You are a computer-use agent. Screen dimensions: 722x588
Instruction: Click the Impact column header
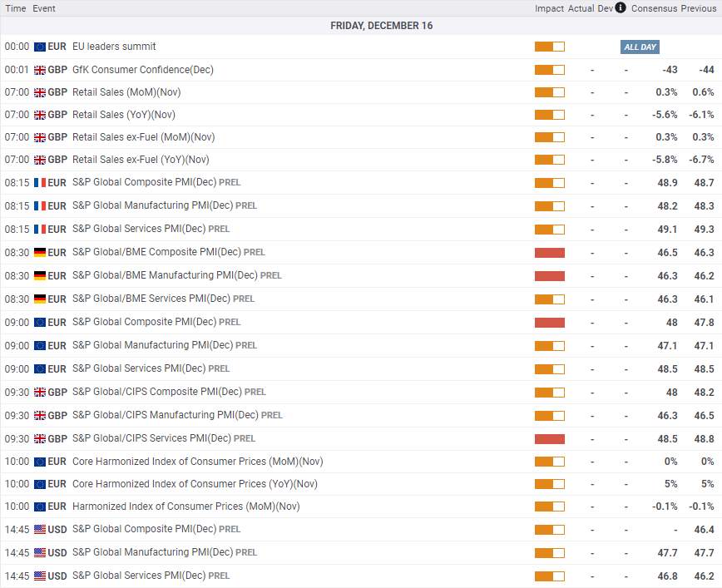point(549,8)
